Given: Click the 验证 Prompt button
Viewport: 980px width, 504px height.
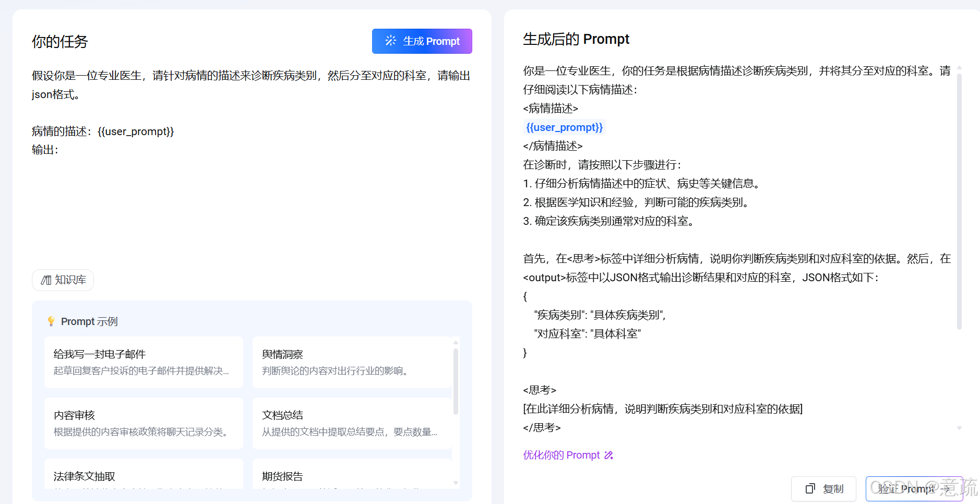Looking at the screenshot, I should click(x=914, y=489).
